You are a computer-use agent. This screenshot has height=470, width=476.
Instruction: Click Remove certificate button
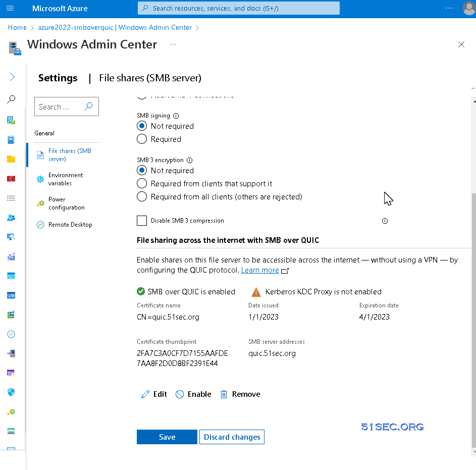pyautogui.click(x=240, y=394)
